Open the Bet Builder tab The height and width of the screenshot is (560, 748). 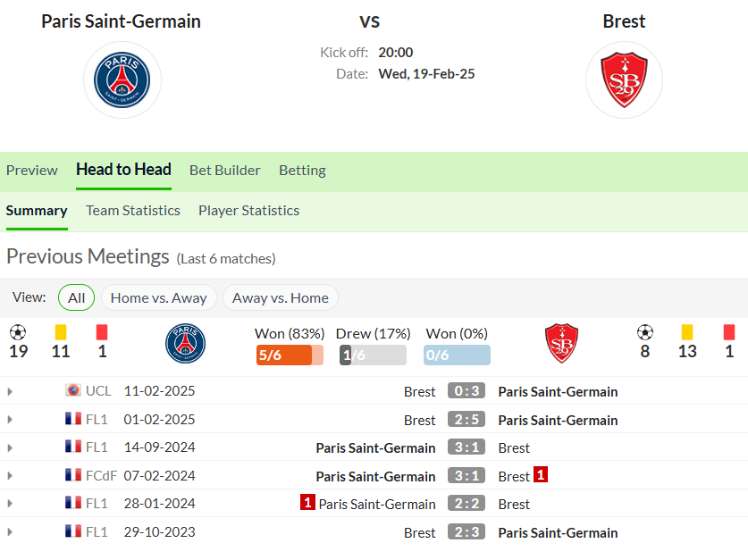pos(224,171)
